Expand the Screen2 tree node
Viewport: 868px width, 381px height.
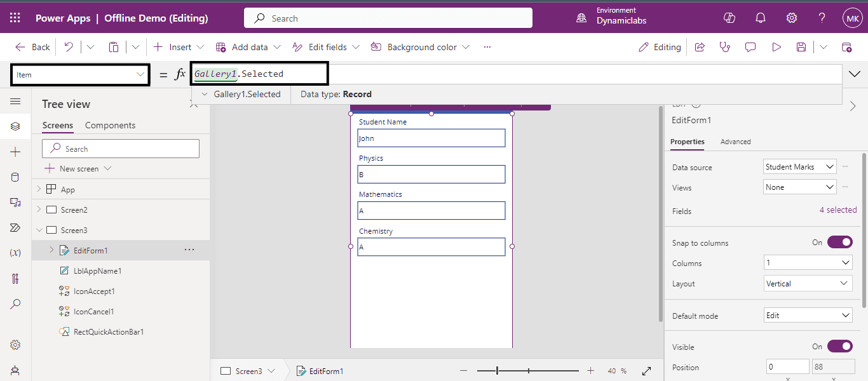pos(39,210)
